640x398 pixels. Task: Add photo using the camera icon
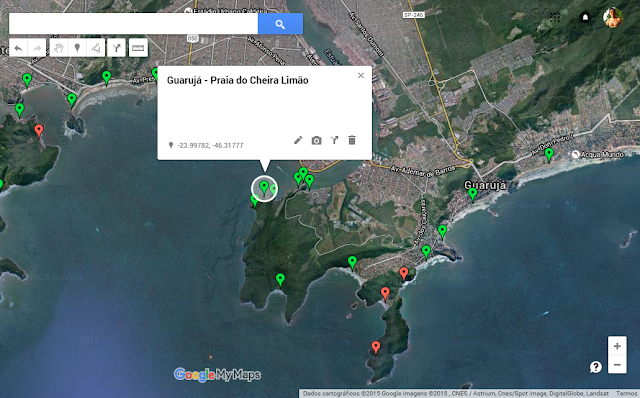(316, 140)
